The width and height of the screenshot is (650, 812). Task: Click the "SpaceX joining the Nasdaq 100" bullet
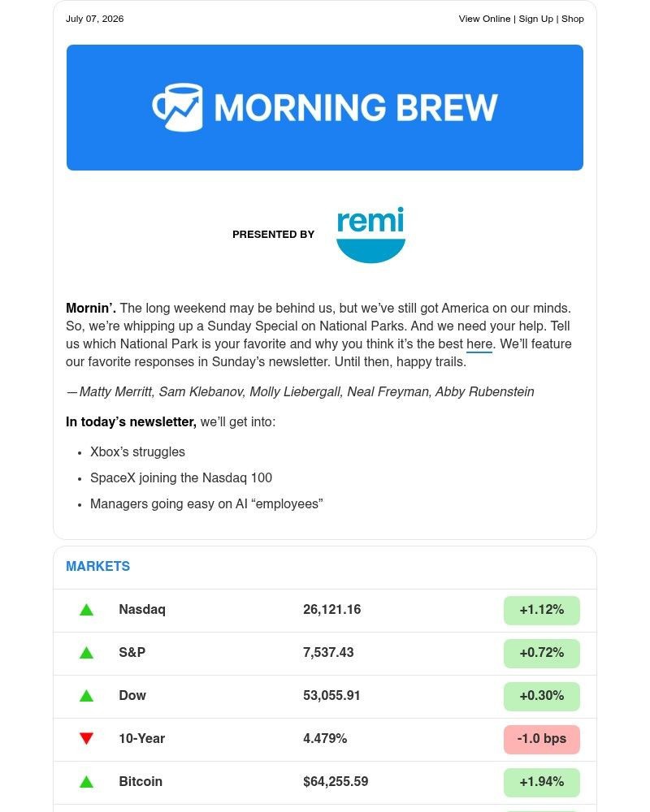click(181, 478)
